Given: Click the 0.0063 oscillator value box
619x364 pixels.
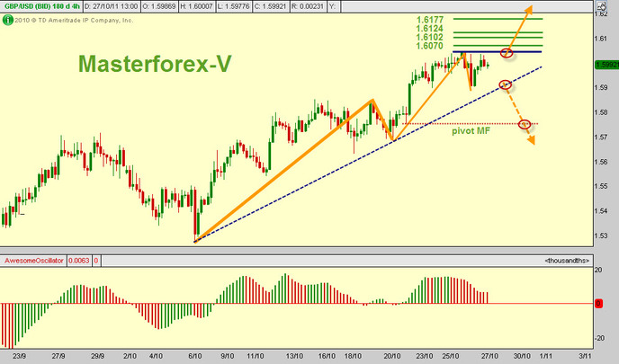Looking at the screenshot, I should pyautogui.click(x=79, y=261).
